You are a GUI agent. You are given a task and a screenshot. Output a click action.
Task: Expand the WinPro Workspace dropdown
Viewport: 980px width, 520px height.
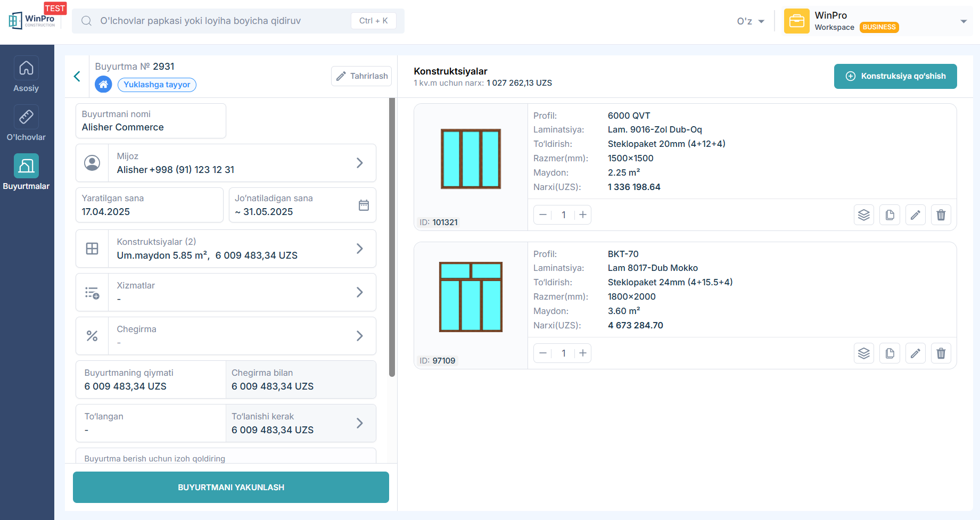click(963, 21)
